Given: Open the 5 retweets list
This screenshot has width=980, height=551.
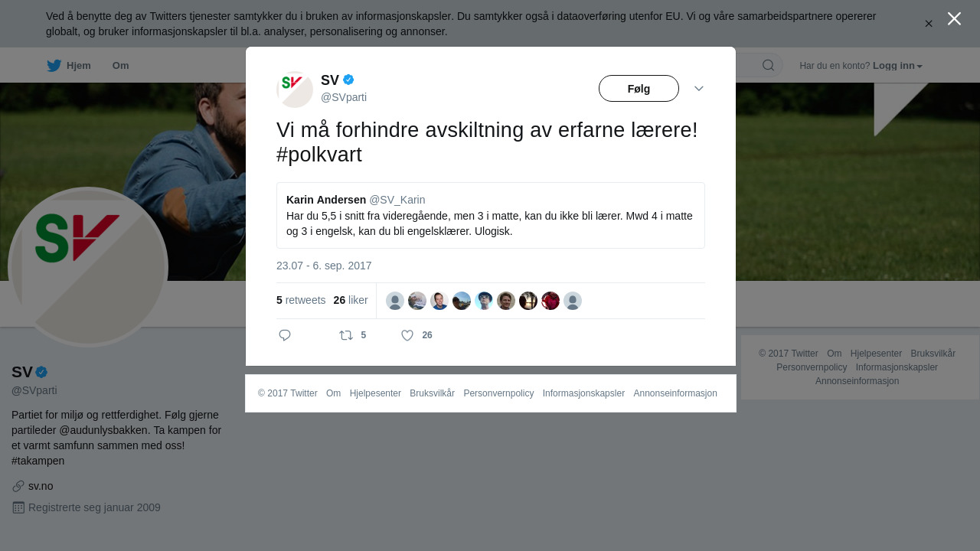Looking at the screenshot, I should 301,300.
